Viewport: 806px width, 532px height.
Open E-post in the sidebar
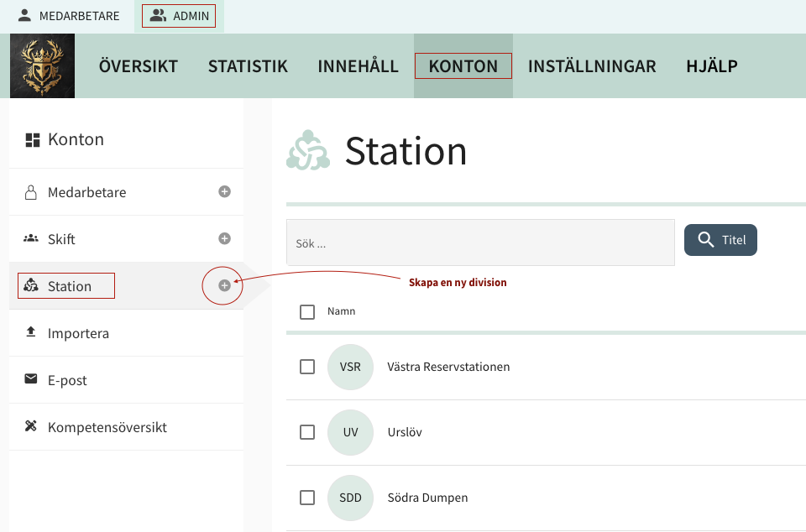67,380
